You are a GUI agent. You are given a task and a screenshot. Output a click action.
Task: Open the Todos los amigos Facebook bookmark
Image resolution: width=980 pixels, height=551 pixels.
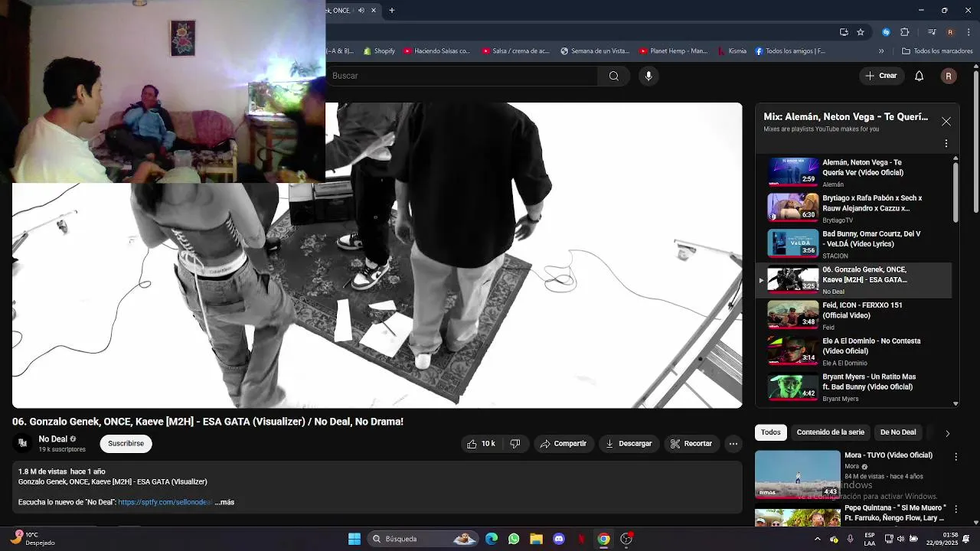[790, 51]
